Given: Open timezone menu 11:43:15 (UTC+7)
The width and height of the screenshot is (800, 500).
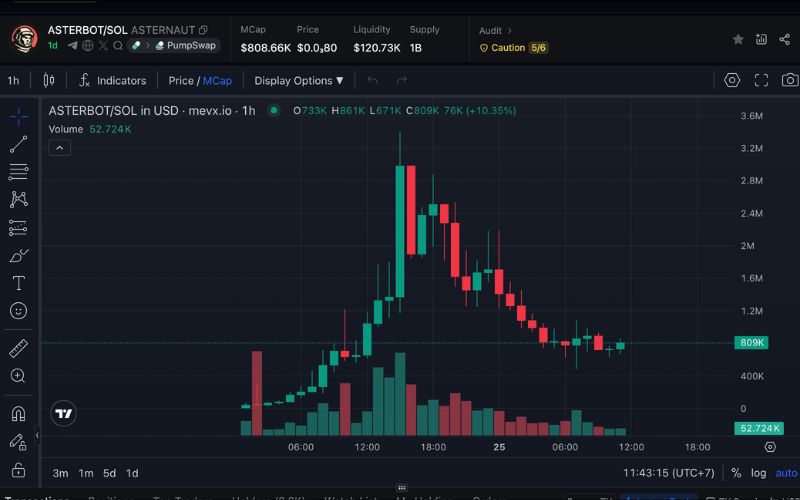Looking at the screenshot, I should [668, 473].
